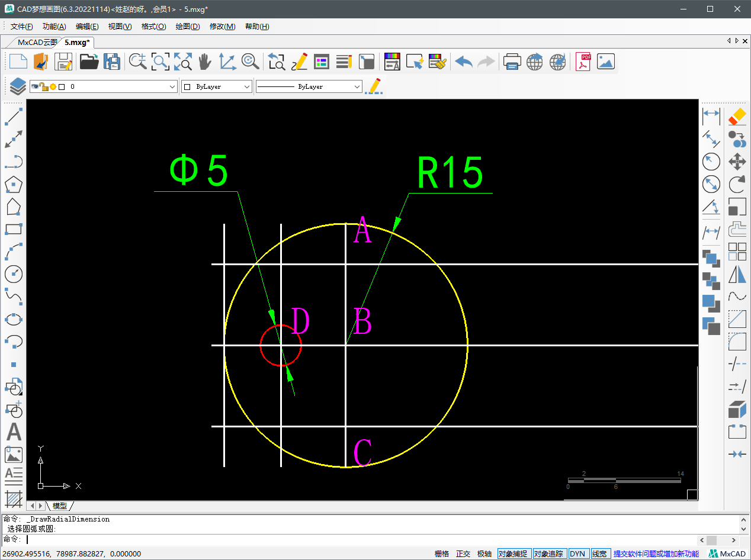Click the MxCAD logo in status bar
Image resolution: width=751 pixels, height=560 pixels.
click(x=727, y=553)
